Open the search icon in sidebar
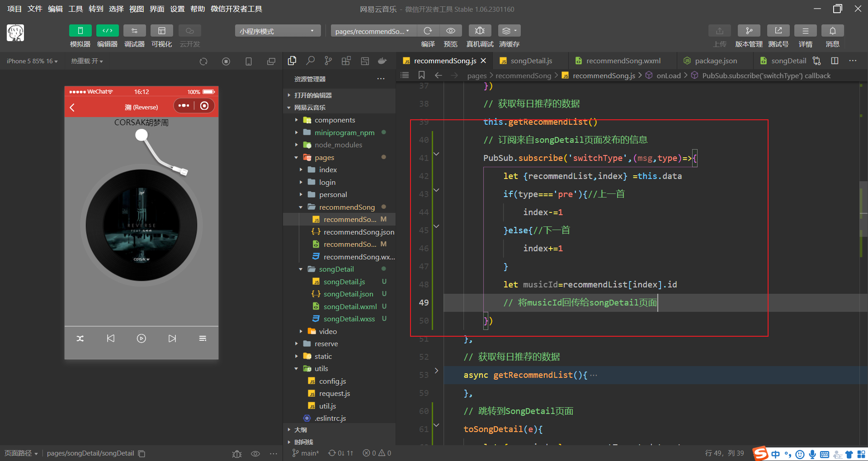The image size is (868, 461). [x=310, y=61]
